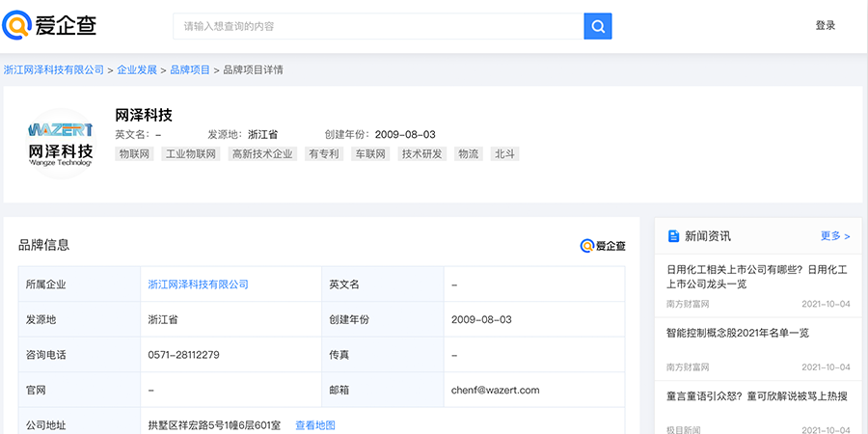868x434 pixels.
Task: Select the 工业物联网 tag
Action: point(191,154)
